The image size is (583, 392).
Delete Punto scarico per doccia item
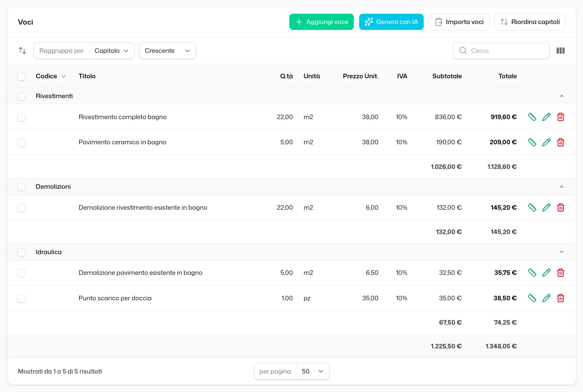click(560, 298)
